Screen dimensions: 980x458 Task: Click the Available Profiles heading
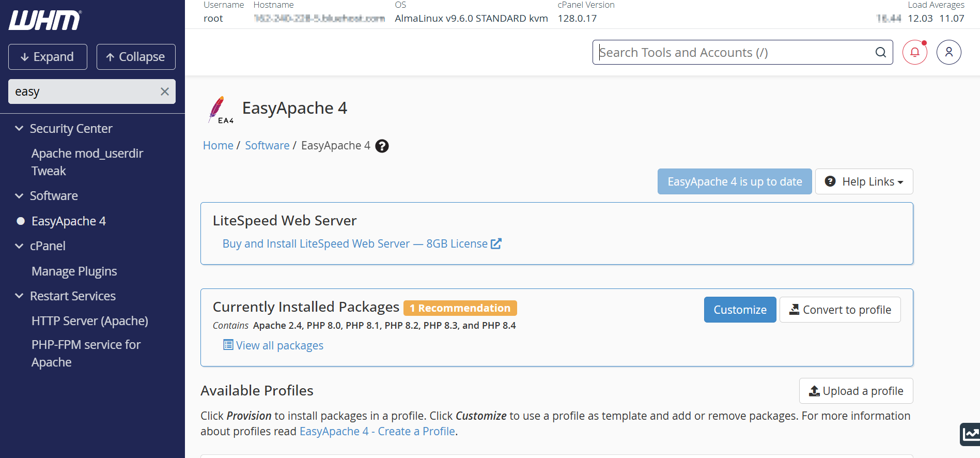point(257,391)
